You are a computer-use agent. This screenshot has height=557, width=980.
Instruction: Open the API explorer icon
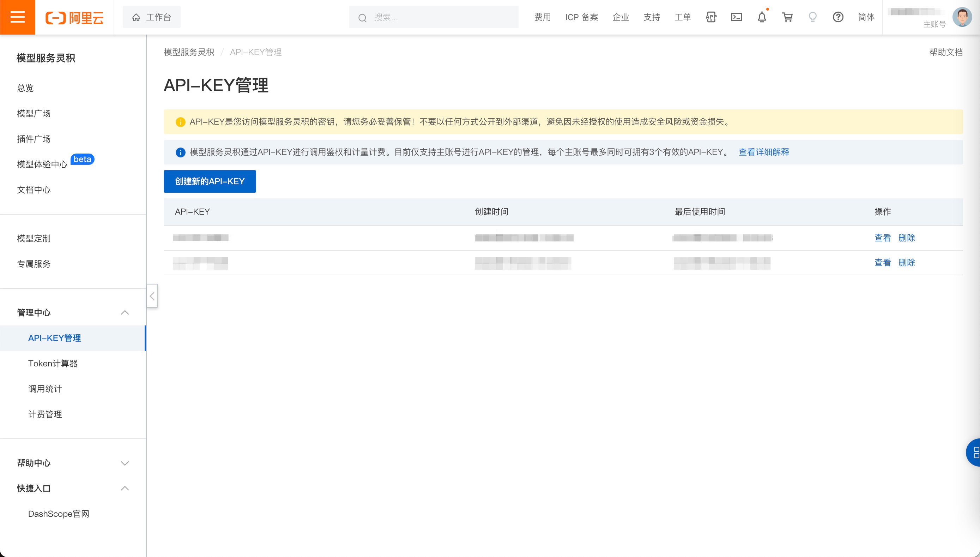coord(711,17)
